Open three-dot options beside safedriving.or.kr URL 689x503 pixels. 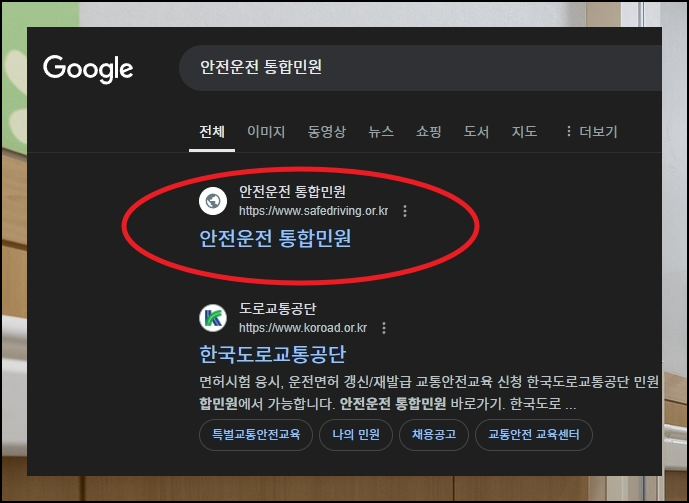(x=405, y=211)
